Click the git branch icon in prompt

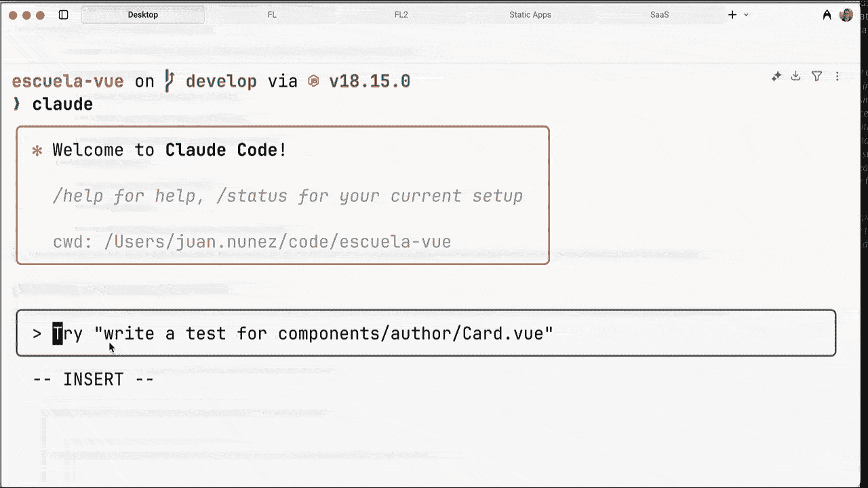(170, 82)
